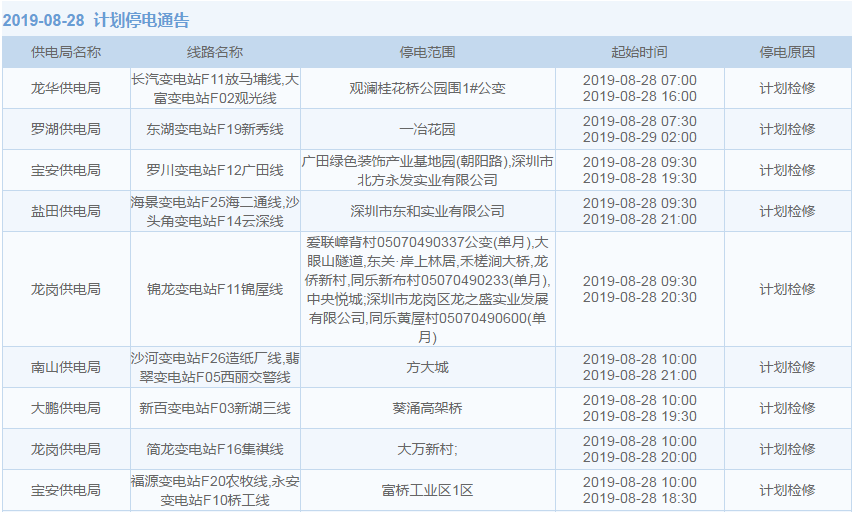Click the 葵涌高架桥 outage area cell
This screenshot has height=512, width=853.
point(427,408)
